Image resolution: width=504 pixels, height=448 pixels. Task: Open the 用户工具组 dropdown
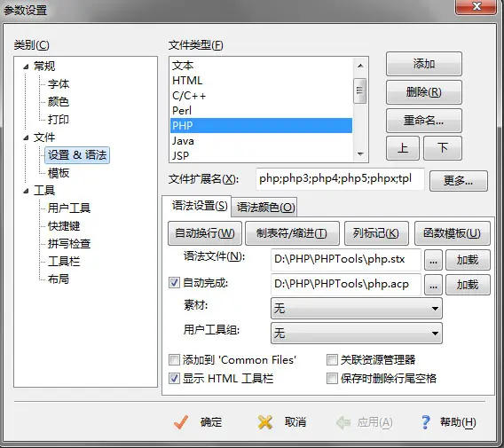(357, 334)
